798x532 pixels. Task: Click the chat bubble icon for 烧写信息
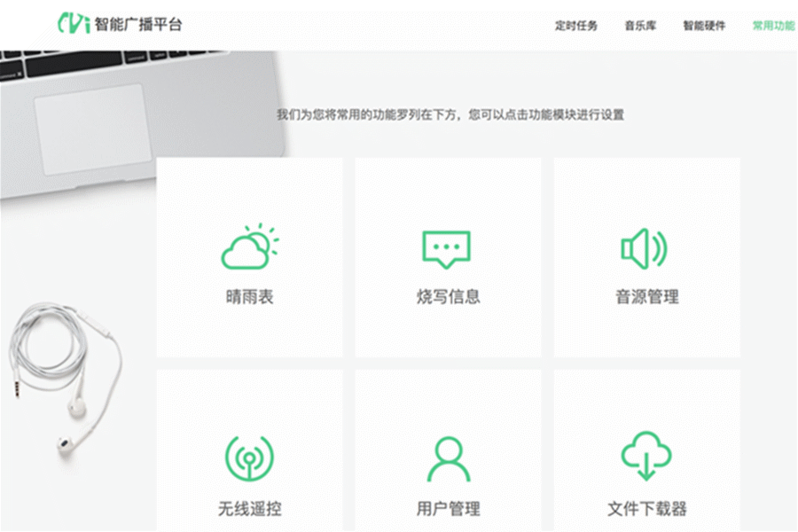point(446,249)
